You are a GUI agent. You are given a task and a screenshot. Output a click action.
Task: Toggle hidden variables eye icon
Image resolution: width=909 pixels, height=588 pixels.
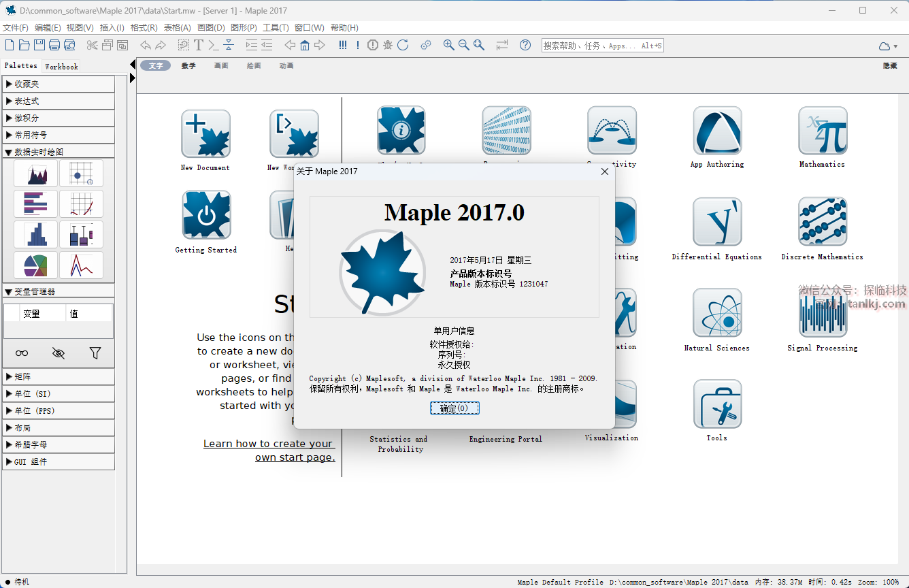tap(59, 353)
